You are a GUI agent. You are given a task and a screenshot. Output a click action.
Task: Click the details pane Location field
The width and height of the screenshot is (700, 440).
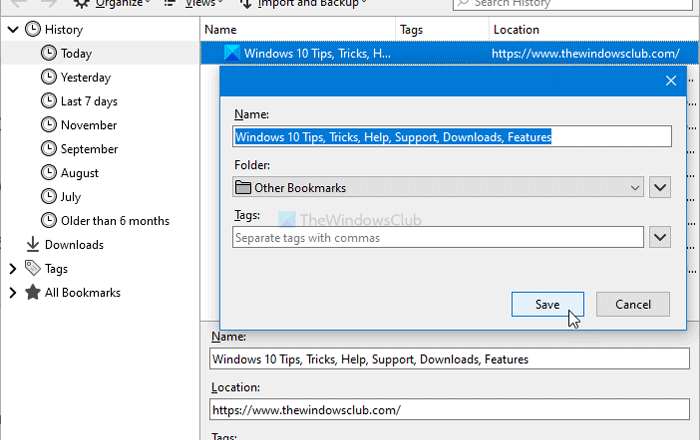tap(449, 410)
